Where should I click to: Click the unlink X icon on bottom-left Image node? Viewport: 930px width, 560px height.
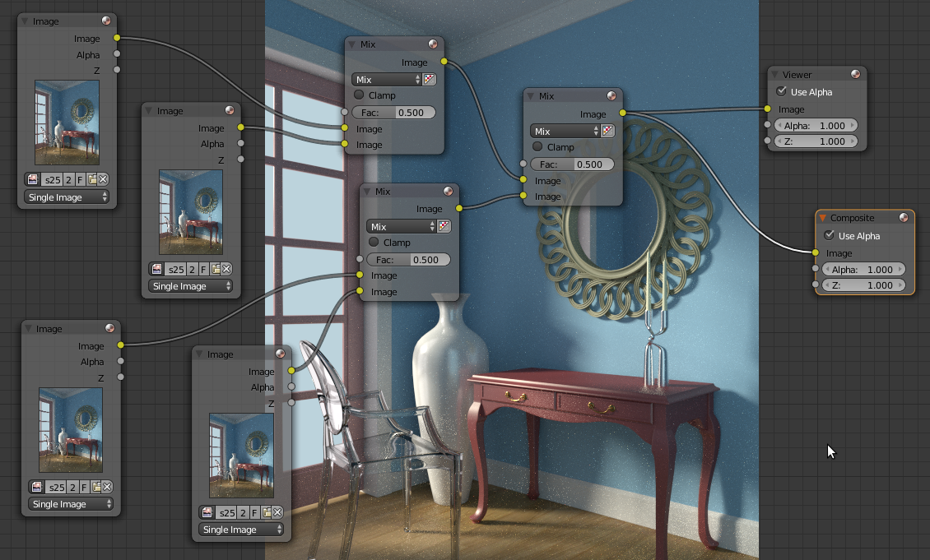(107, 486)
